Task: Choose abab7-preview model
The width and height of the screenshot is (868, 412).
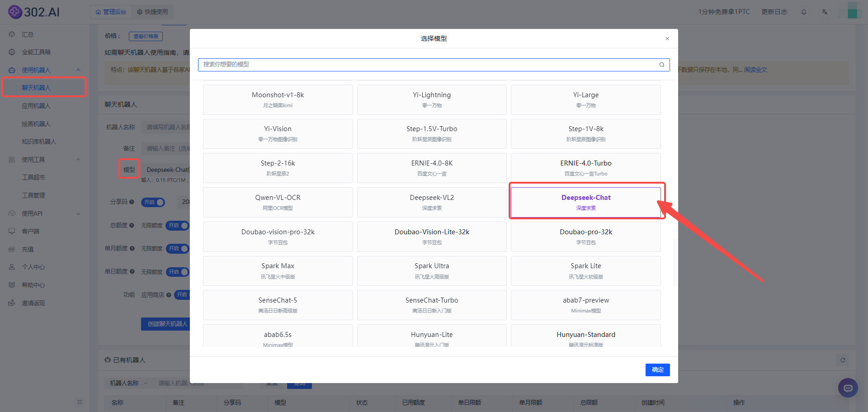Action: tap(586, 305)
